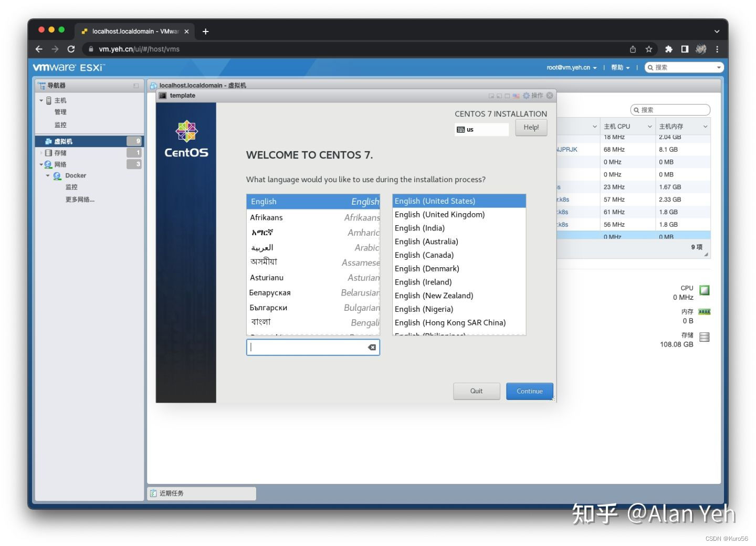Open 更多网络... in navigator
Screen dimensions: 756x546
(x=80, y=199)
